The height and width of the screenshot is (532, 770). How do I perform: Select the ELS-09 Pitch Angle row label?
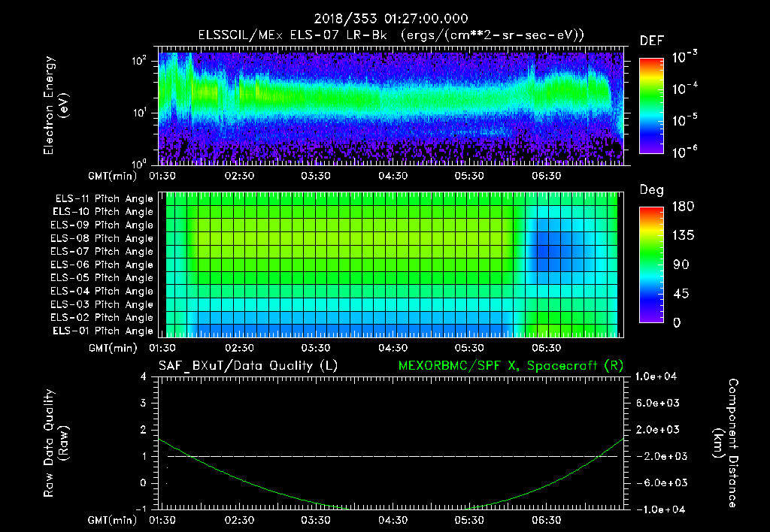click(102, 225)
